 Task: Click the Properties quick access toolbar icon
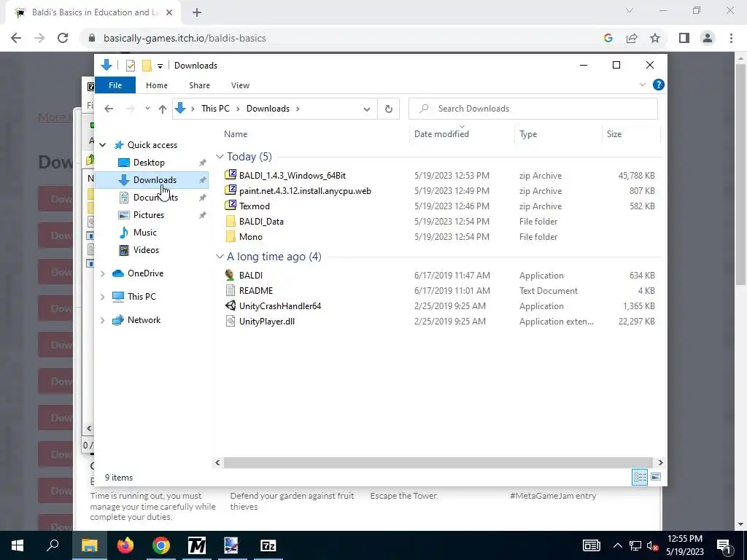[x=130, y=65]
